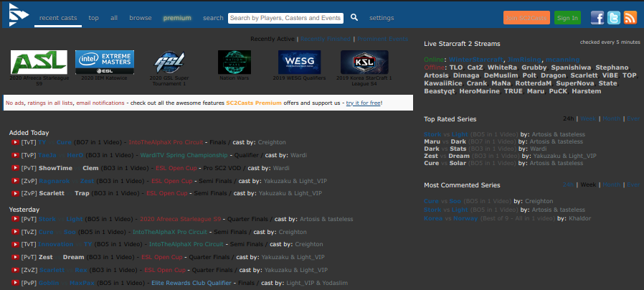Open the top casts tab
This screenshot has height=290, width=644.
94,18
